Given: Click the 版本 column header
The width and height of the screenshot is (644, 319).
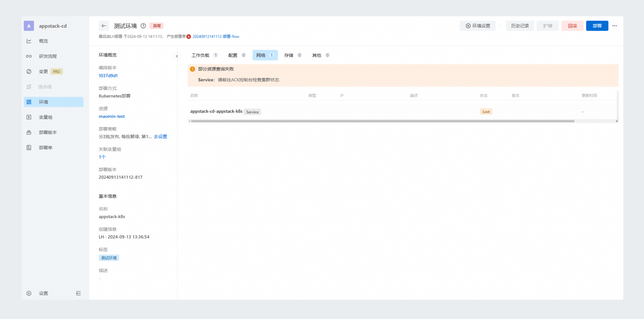Looking at the screenshot, I should (x=516, y=95).
